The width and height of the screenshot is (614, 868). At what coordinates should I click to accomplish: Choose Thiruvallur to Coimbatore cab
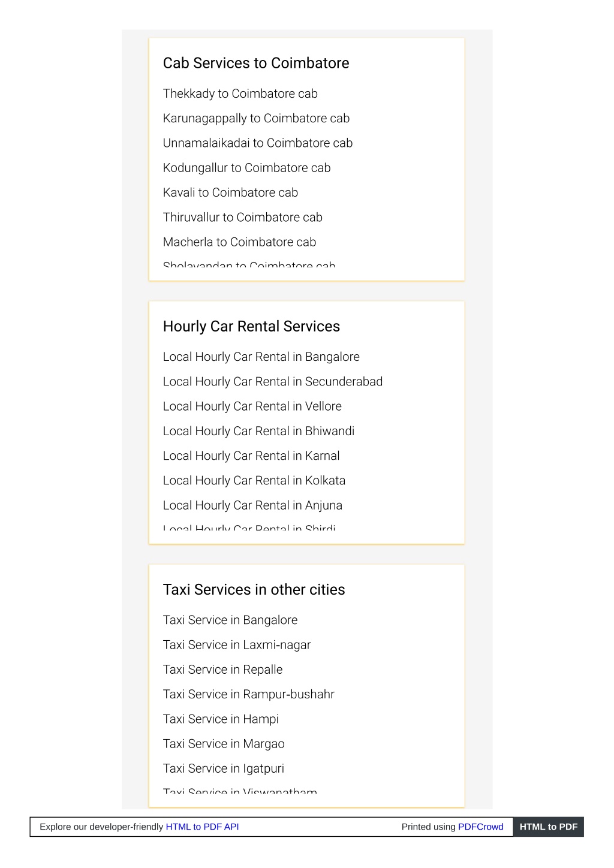(242, 217)
